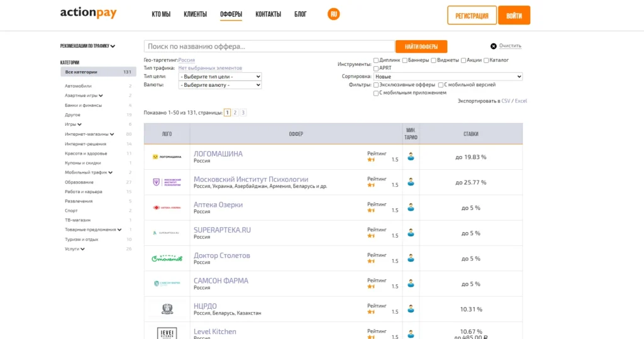Viewport: 644px width, 339px height.
Task: Expand the Игры category chevron
Action: pos(79,125)
